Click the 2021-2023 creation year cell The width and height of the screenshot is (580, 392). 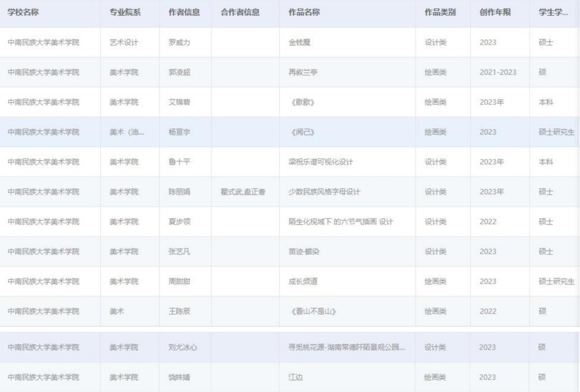(498, 73)
